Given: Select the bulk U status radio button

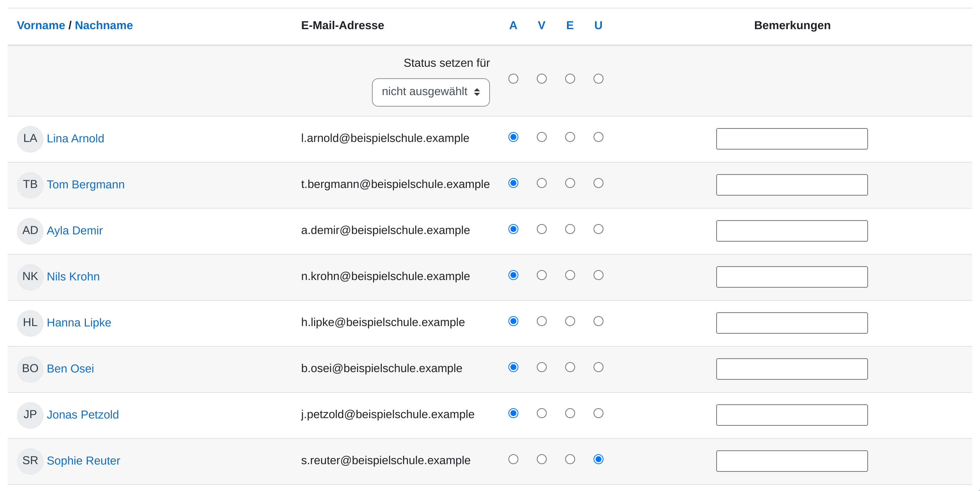Looking at the screenshot, I should pyautogui.click(x=598, y=79).
